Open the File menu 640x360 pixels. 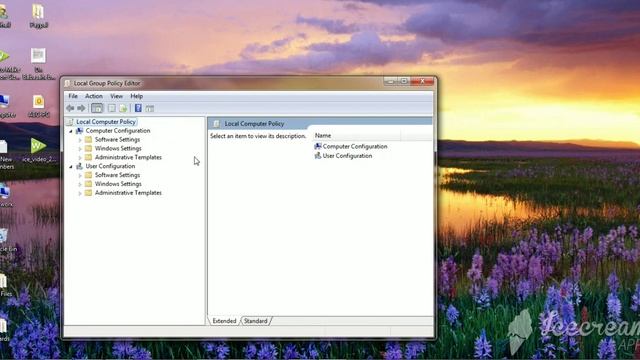[x=73, y=96]
